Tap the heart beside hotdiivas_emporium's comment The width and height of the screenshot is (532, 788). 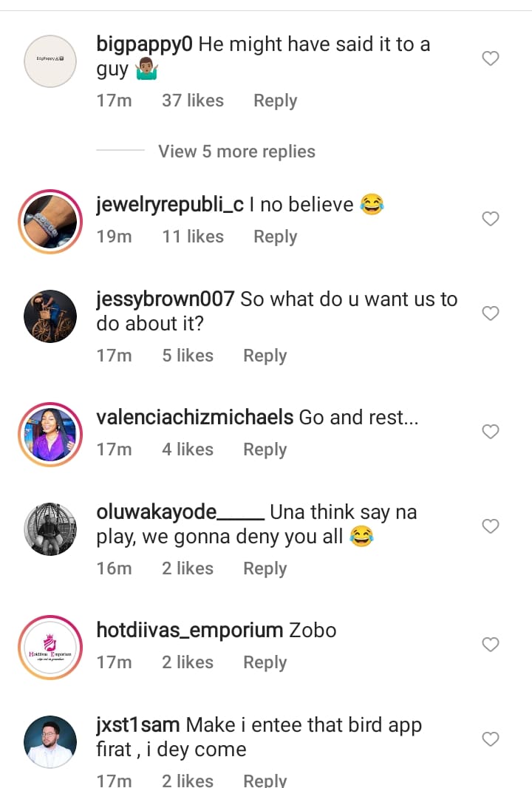coord(491,645)
